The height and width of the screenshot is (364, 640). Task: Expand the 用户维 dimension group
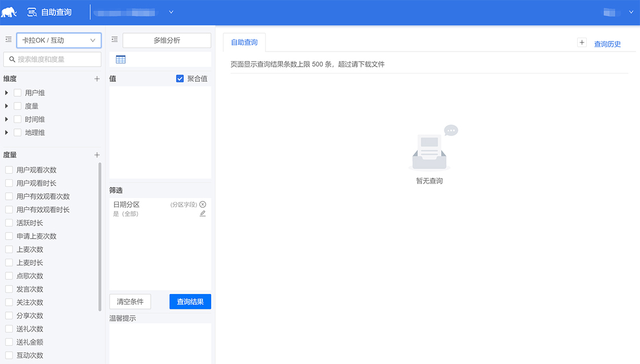coord(7,92)
